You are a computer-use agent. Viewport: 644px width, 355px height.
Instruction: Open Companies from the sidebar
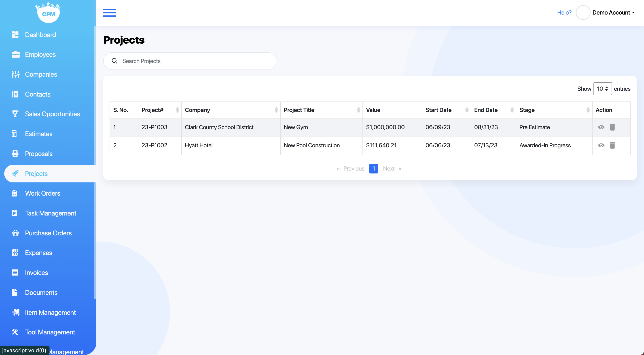41,74
